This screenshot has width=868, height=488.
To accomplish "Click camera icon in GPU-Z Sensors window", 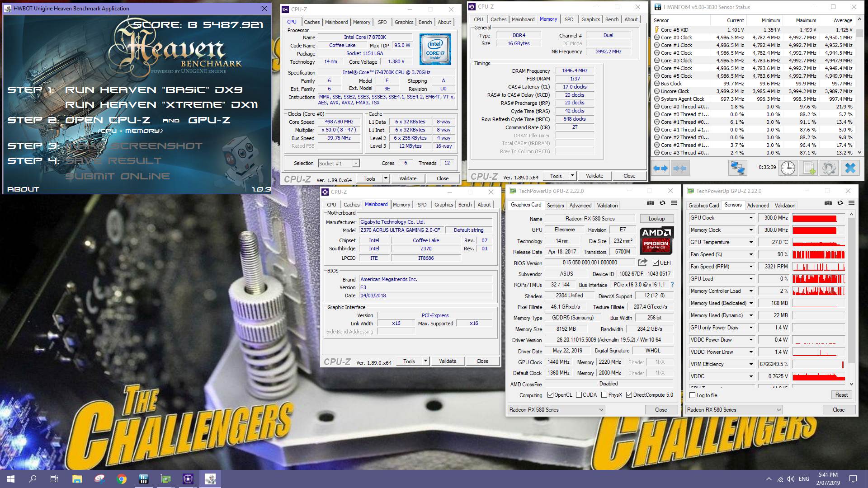I will [828, 203].
